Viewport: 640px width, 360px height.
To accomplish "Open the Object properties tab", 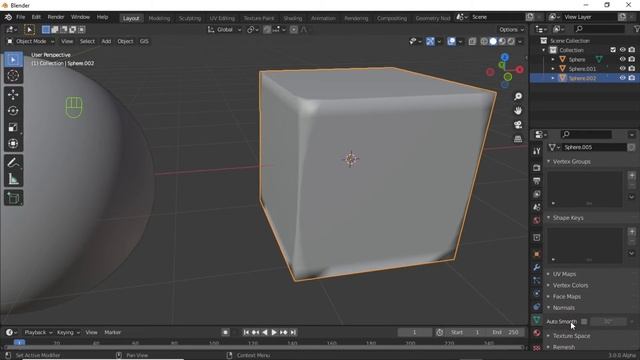I will pyautogui.click(x=537, y=254).
